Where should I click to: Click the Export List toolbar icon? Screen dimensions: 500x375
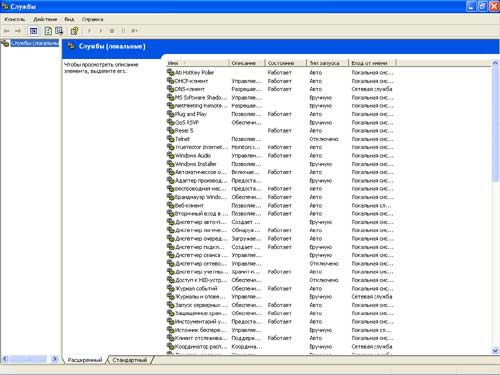pos(59,31)
